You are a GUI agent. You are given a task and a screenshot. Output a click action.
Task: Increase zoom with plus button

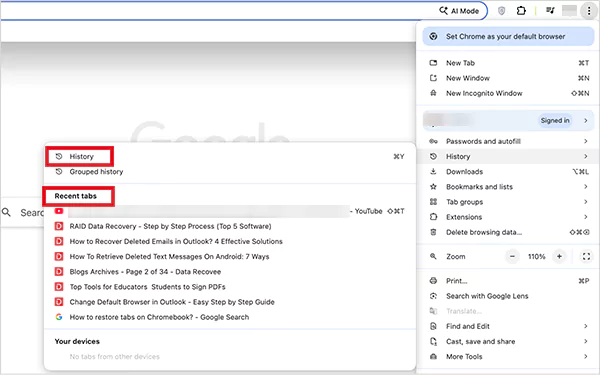pos(559,256)
